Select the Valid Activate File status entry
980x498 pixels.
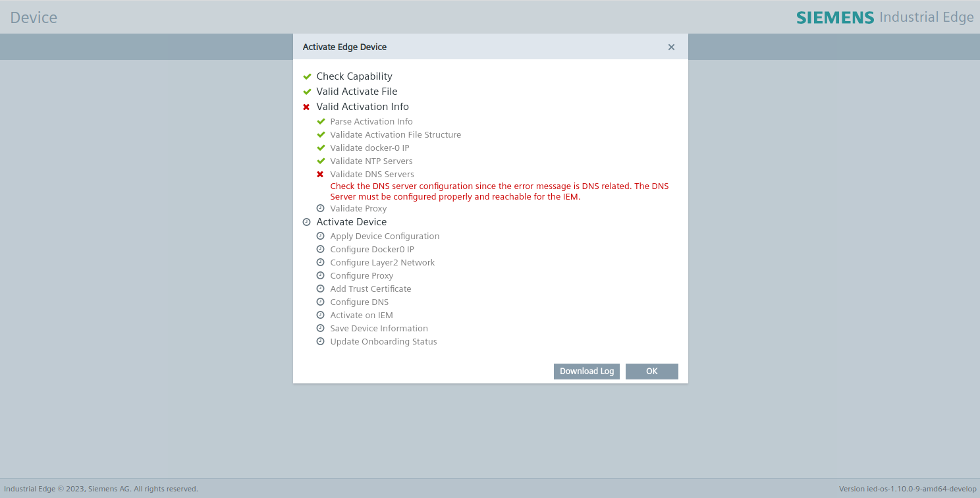pos(357,91)
